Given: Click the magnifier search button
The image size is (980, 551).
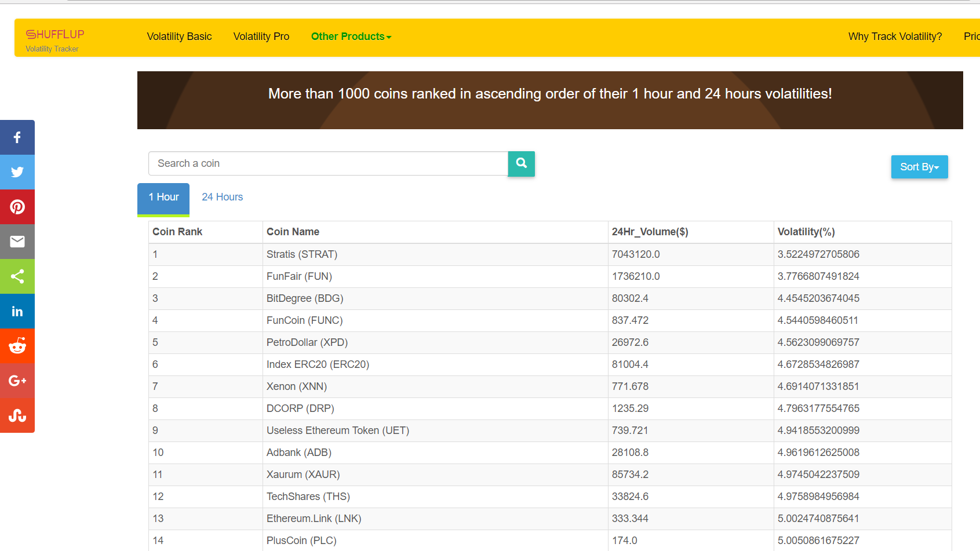Looking at the screenshot, I should click(522, 163).
